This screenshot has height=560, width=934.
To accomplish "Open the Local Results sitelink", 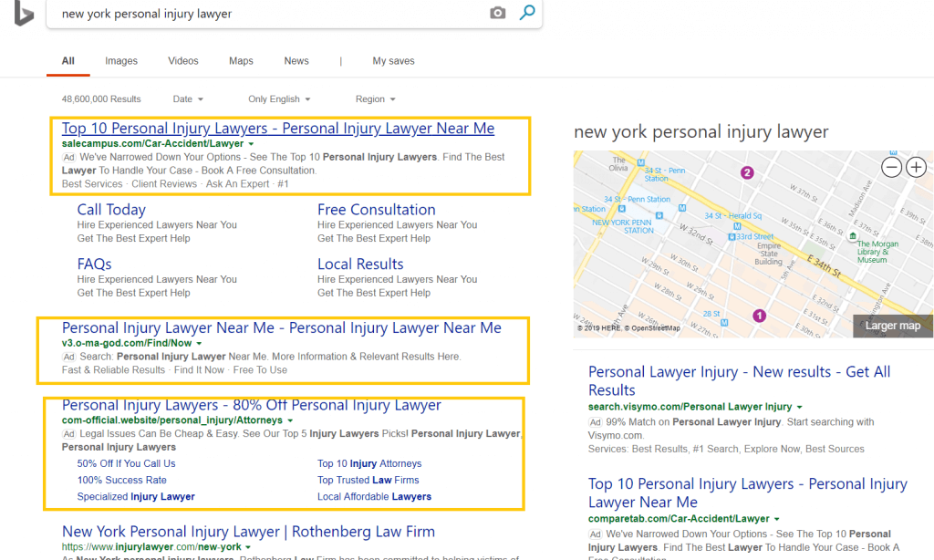I will point(360,264).
